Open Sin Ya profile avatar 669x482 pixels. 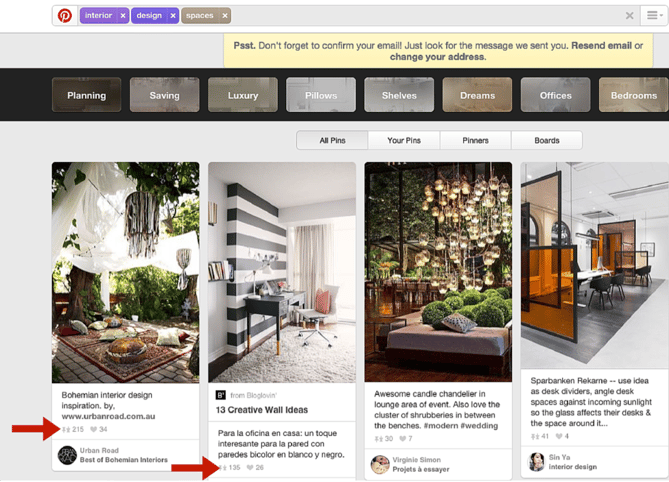pos(536,462)
